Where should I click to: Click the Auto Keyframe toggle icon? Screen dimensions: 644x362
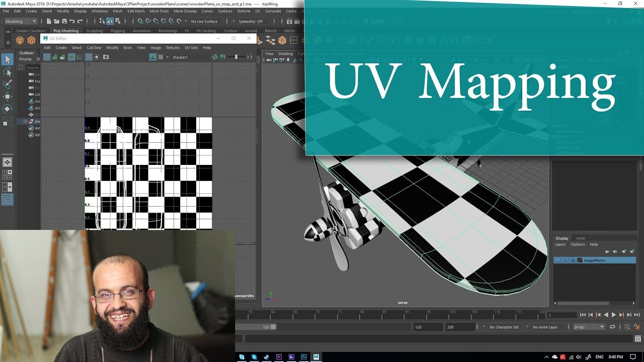tap(627, 327)
